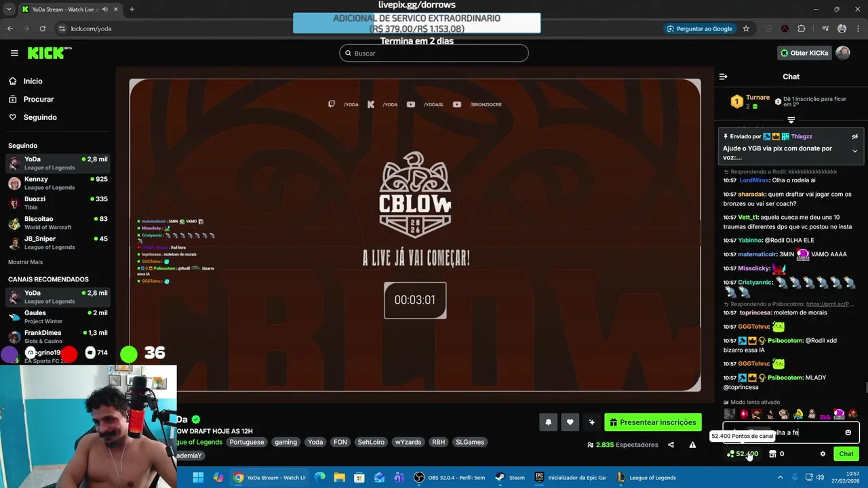
Task: Toggle the heart follow button
Action: coord(570,422)
